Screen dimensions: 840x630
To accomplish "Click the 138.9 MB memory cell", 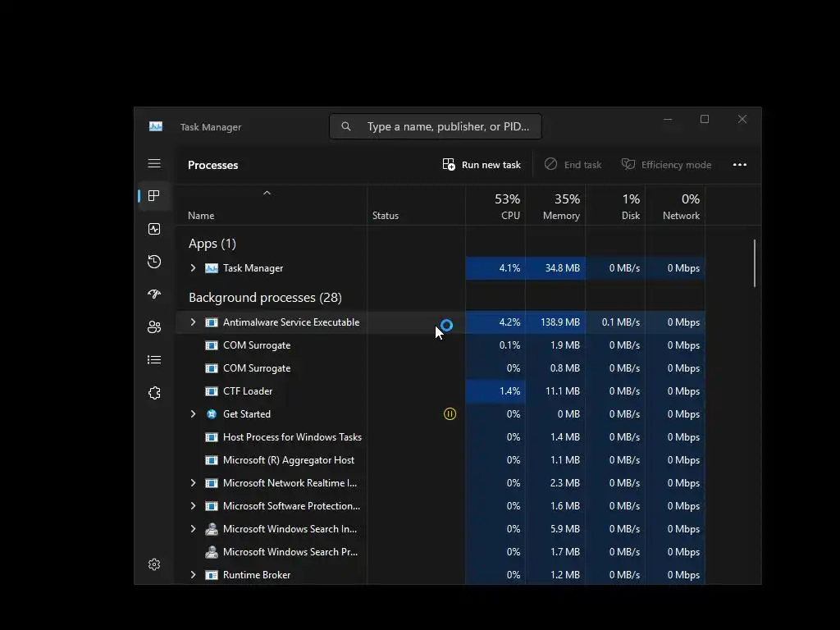I will click(x=555, y=322).
